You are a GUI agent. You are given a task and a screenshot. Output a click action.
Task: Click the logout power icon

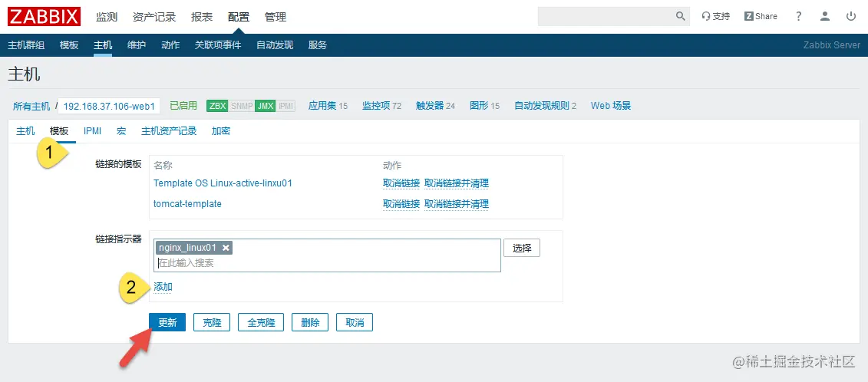click(x=851, y=17)
